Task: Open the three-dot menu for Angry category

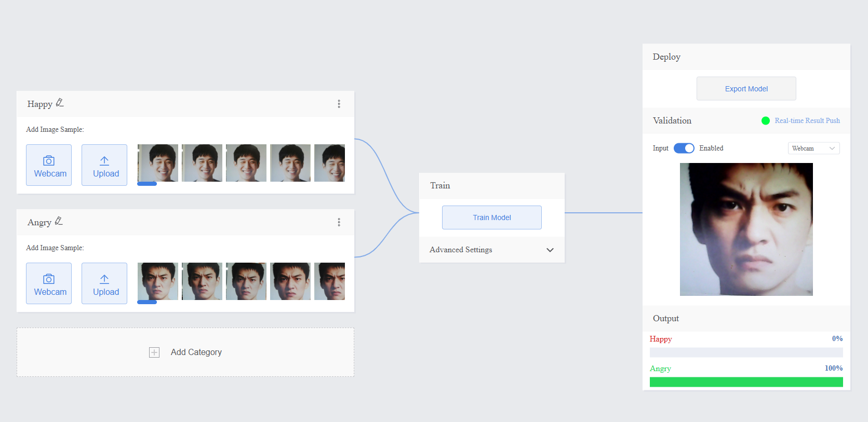Action: 339,222
